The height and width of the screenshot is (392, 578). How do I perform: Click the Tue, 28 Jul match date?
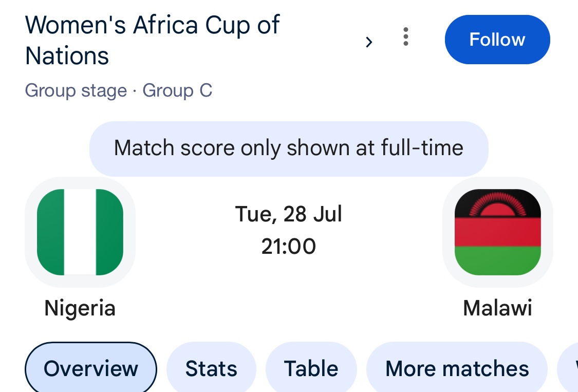(x=289, y=214)
